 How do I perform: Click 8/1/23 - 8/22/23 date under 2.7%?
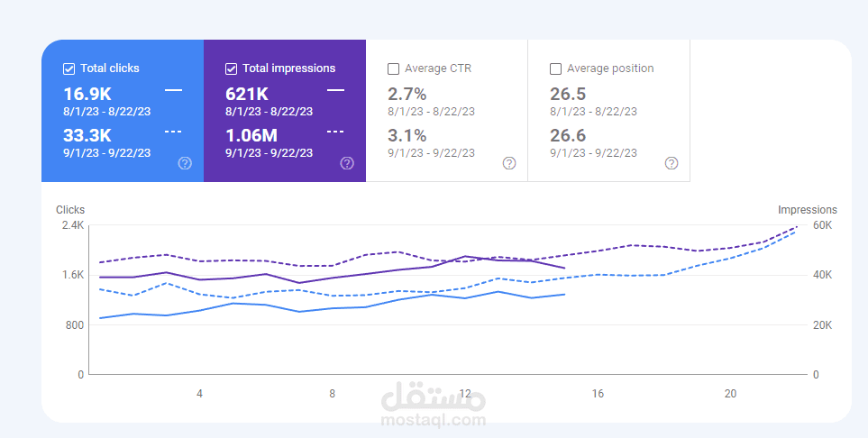point(431,111)
